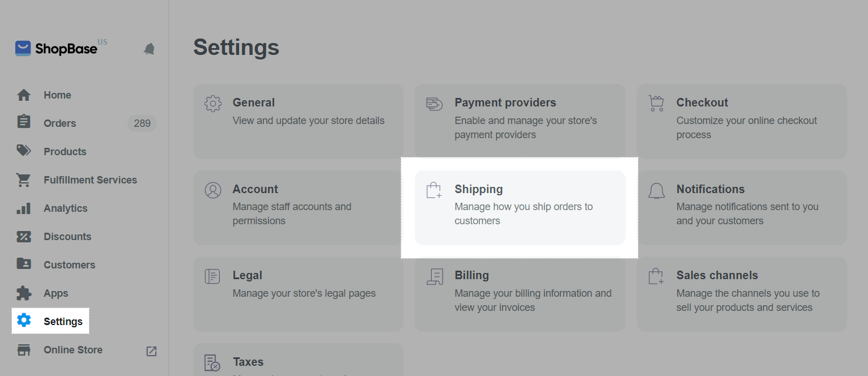Open Billing settings
868x376 pixels.
[x=520, y=293]
